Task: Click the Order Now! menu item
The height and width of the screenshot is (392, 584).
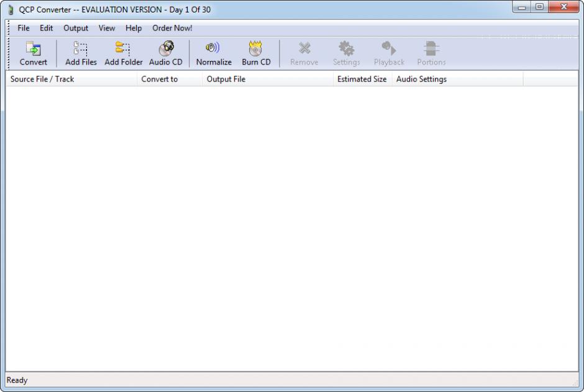Action: [x=172, y=28]
